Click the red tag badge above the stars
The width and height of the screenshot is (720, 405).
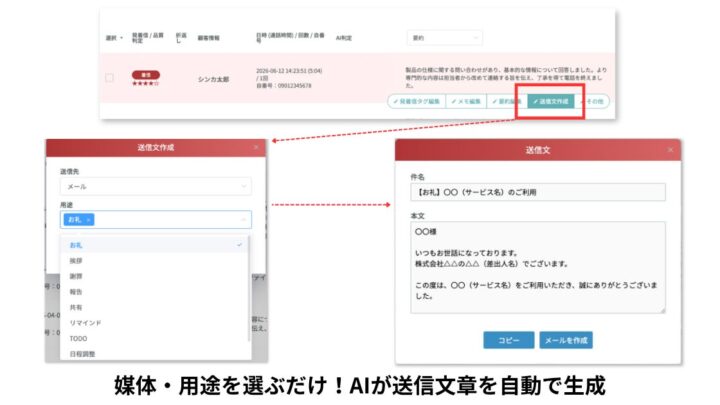146,75
